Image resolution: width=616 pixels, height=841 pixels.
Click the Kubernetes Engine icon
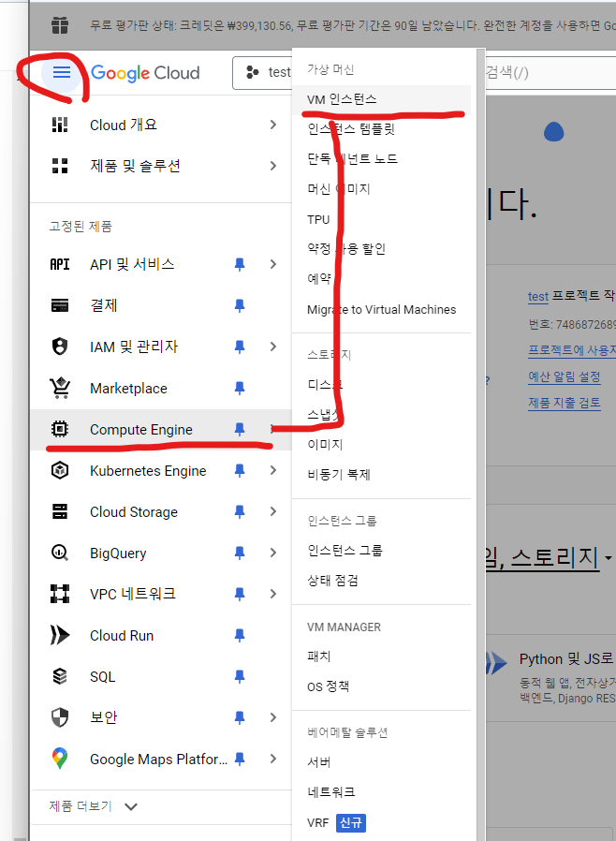(x=60, y=470)
